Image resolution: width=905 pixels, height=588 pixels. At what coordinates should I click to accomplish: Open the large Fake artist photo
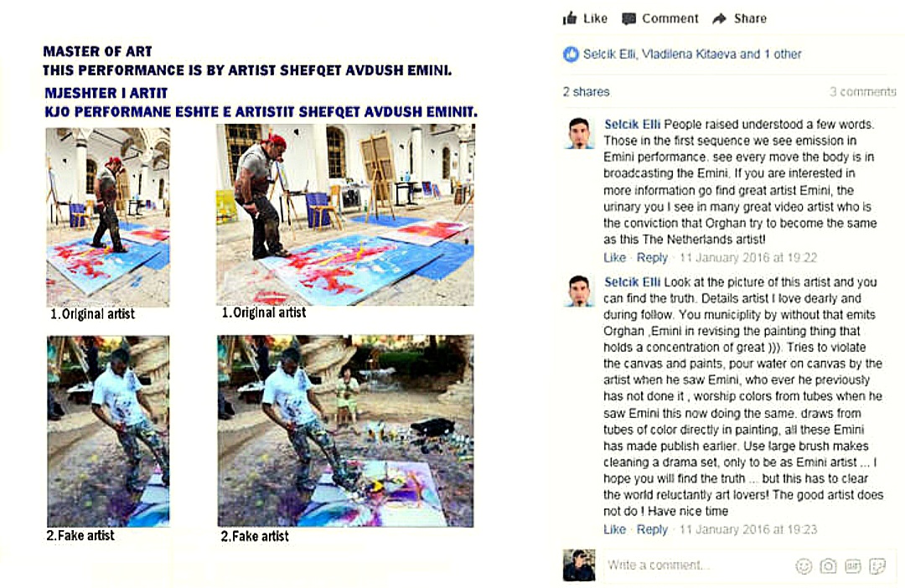[x=345, y=431]
